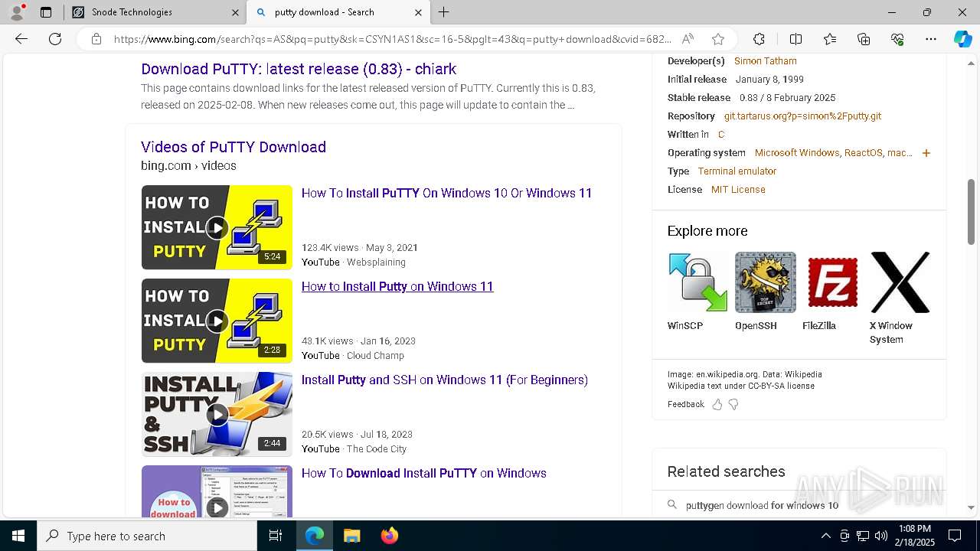Image resolution: width=980 pixels, height=551 pixels.
Task: Open How To Install PuTTY On Windows 10 video link
Action: click(446, 193)
